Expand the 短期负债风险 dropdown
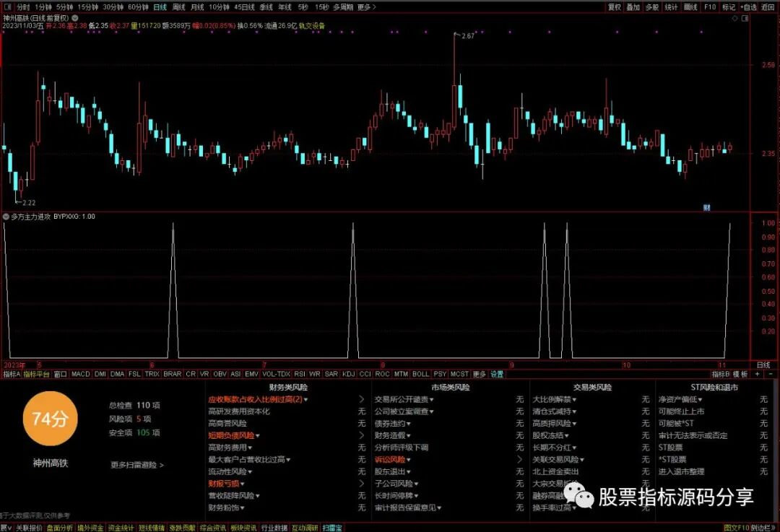 [x=258, y=436]
